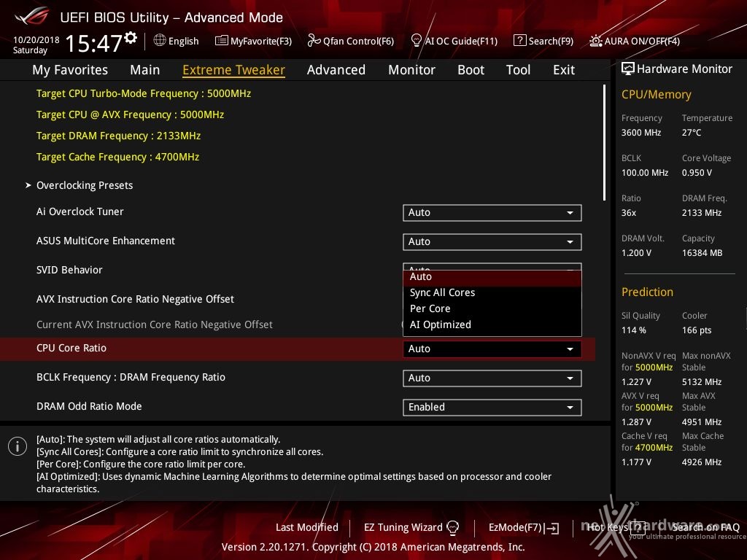
Task: Launch EZ Tuning Wizard
Action: 411,527
